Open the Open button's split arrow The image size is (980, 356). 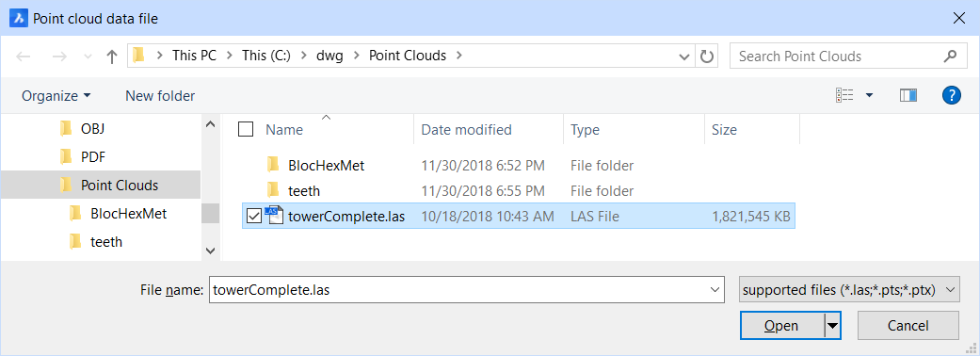pyautogui.click(x=832, y=325)
